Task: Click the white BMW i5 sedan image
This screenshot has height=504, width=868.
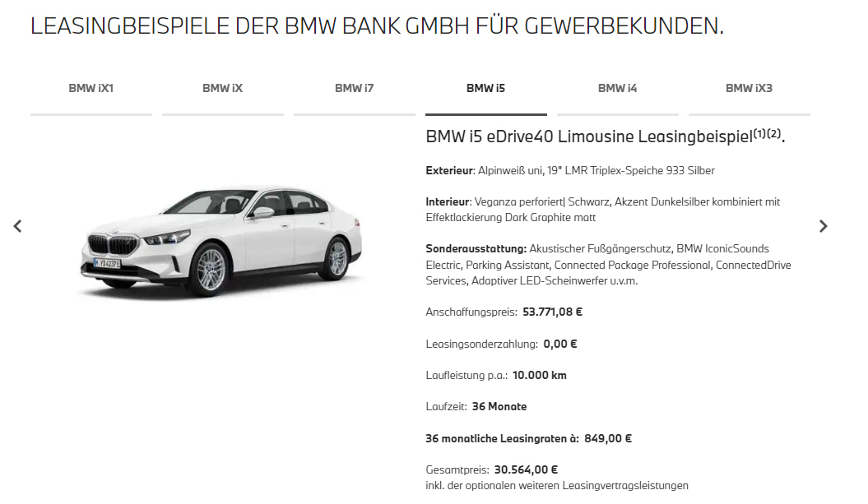Action: 221,241
